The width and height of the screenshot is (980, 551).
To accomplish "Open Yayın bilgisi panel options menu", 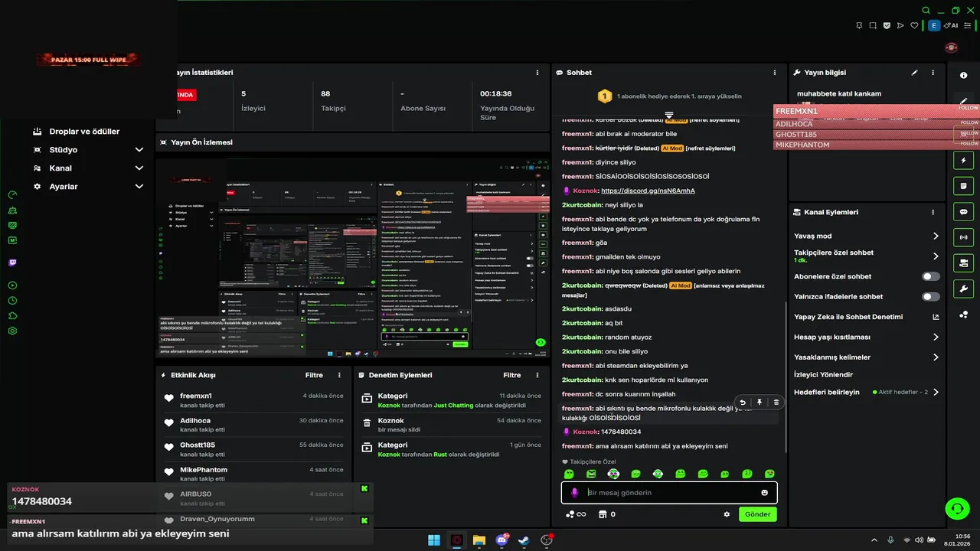I will tap(933, 73).
